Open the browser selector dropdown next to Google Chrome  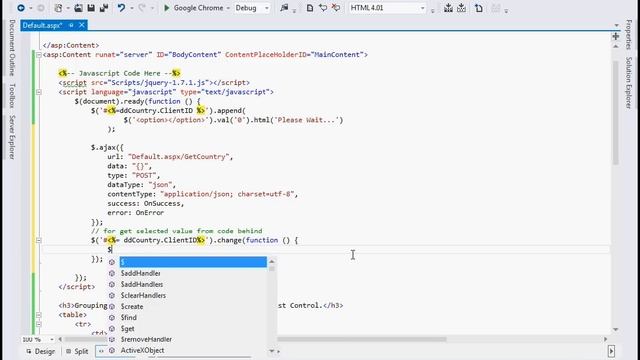pyautogui.click(x=228, y=8)
